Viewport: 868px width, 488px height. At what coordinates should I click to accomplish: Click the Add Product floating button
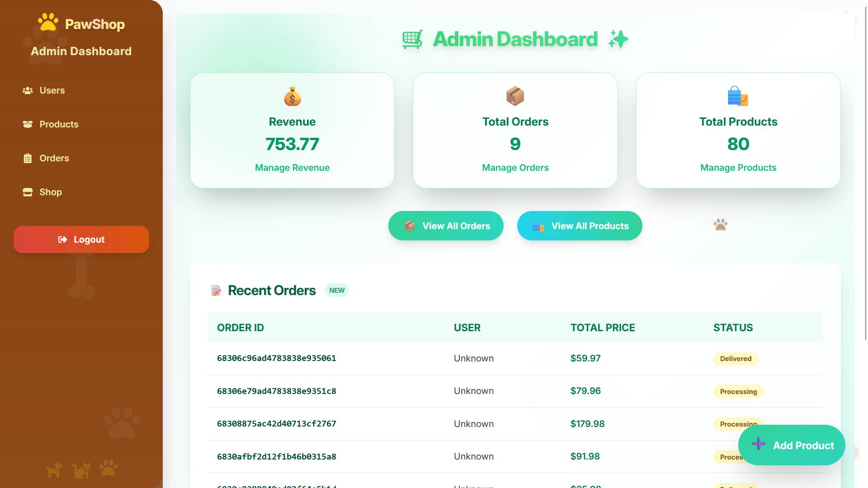pos(792,445)
